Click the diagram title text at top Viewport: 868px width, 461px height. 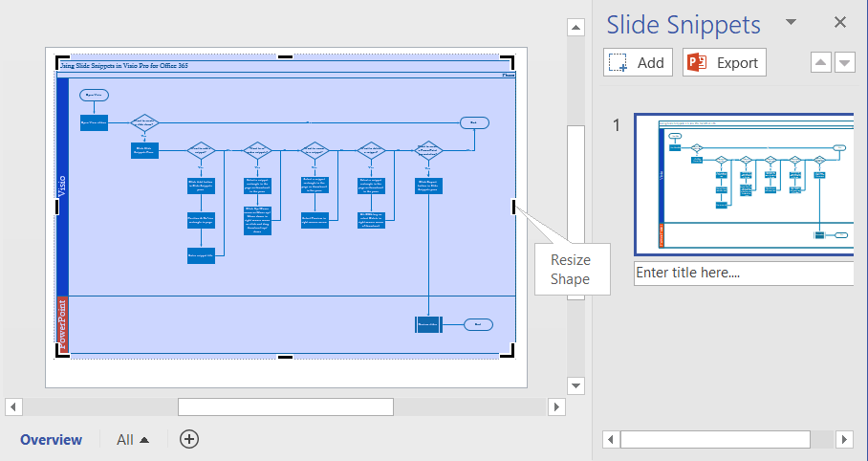(x=124, y=65)
